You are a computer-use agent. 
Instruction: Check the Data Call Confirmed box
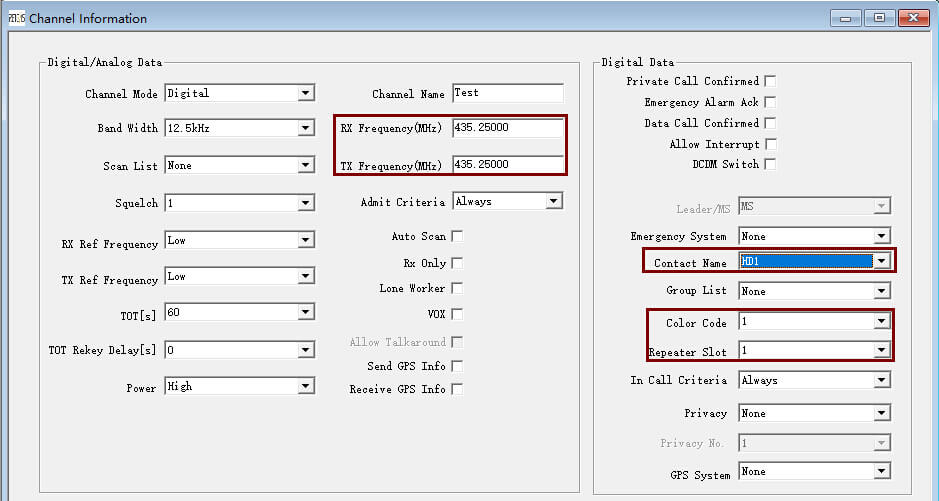770,123
